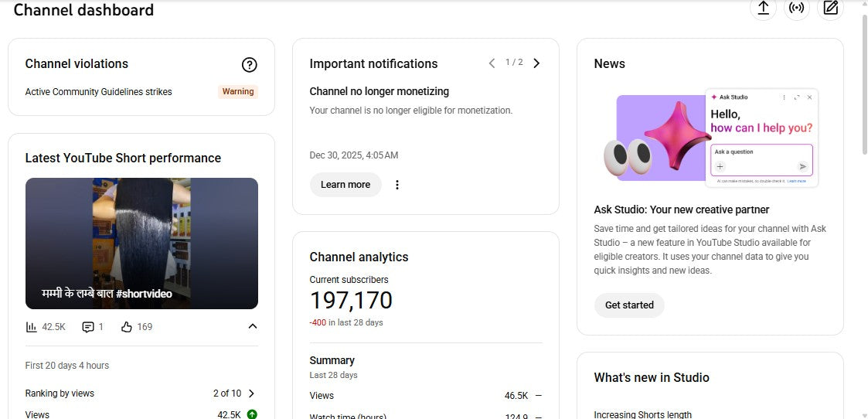Open comments icon under latest Short
Screen dimensions: 868x419
pyautogui.click(x=88, y=327)
